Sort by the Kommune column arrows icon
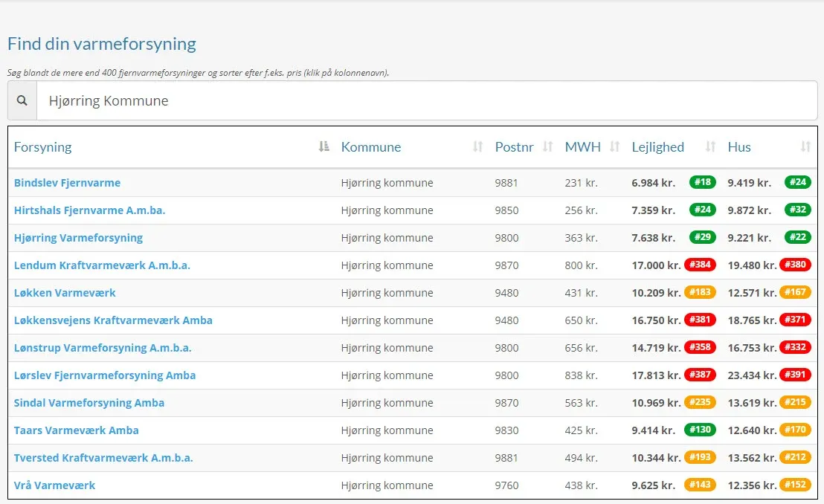Screen dimensions: 824x504 click(x=477, y=146)
